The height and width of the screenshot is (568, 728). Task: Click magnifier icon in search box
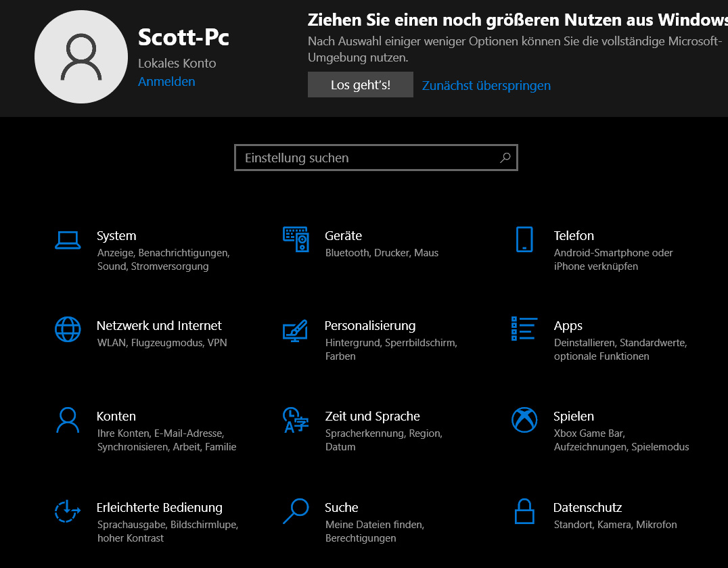click(x=505, y=158)
